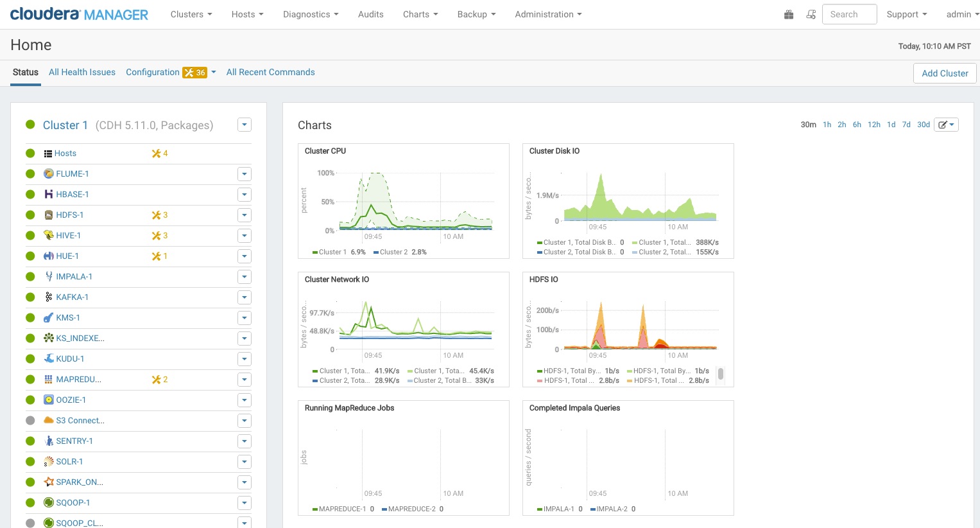Click the S3 Connector cloud icon
Screen dimensions: 980x528
[x=48, y=421]
